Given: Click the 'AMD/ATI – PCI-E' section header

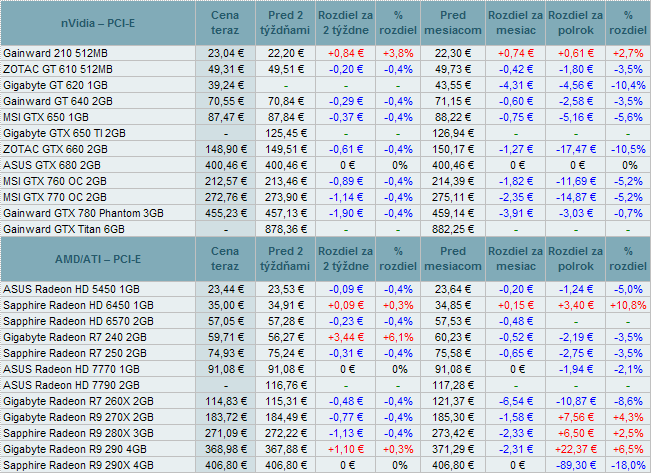Looking at the screenshot, I should click(98, 259).
